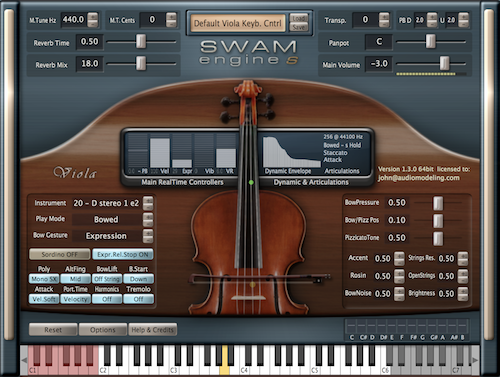Step Bow Gesture back with minus
Viewport: 500px width, 377px height.
pos(148,240)
